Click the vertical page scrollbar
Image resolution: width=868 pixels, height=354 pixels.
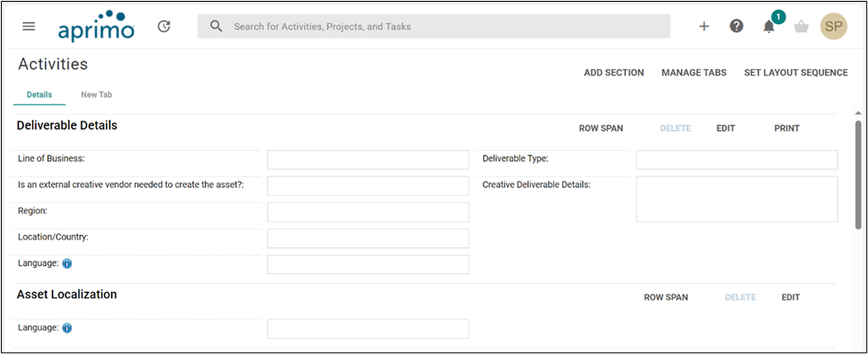(x=858, y=175)
